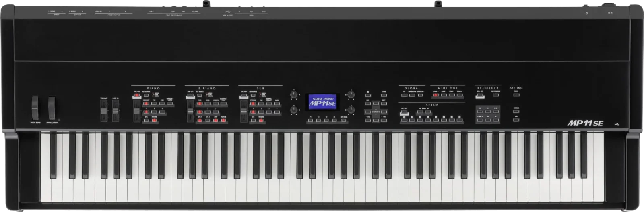The image size is (644, 212).
Task: Toggle the MIDI OUT Zone 1 button
Action: point(436,95)
